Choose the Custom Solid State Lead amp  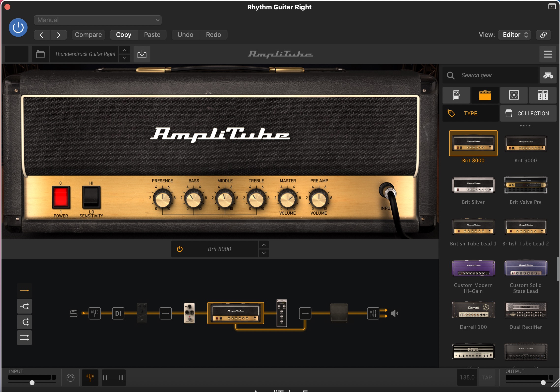coord(526,269)
